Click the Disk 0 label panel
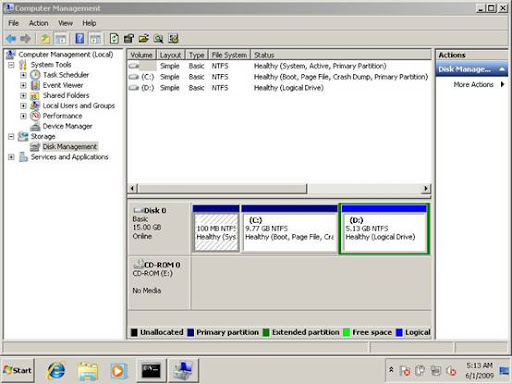The width and height of the screenshot is (512, 384). pyautogui.click(x=159, y=229)
